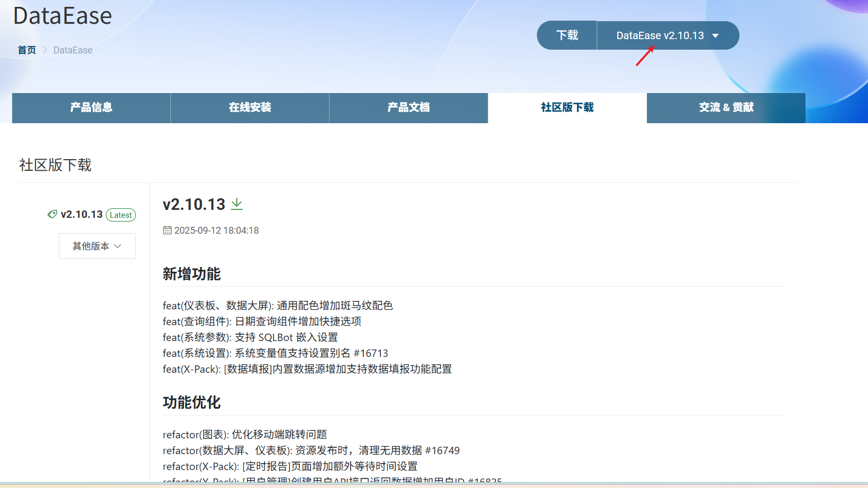Click the Latest badge beside v2.10.13
This screenshot has width=868, height=488.
[121, 215]
